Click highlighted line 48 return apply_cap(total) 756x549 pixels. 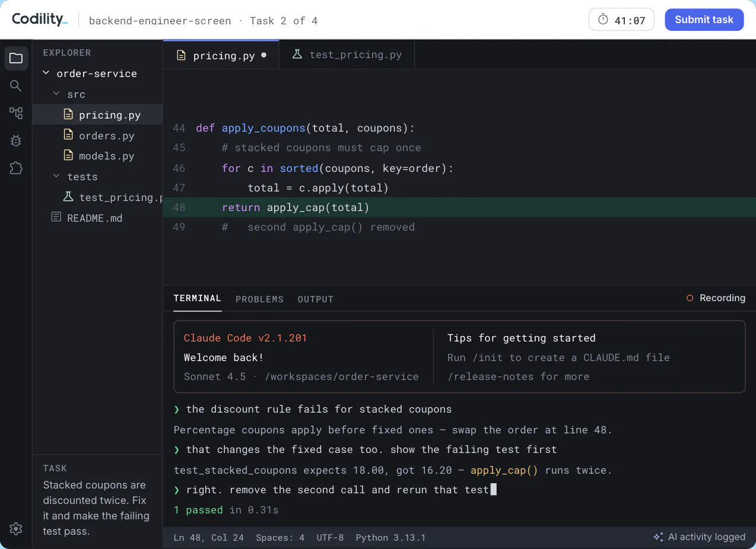coord(459,208)
